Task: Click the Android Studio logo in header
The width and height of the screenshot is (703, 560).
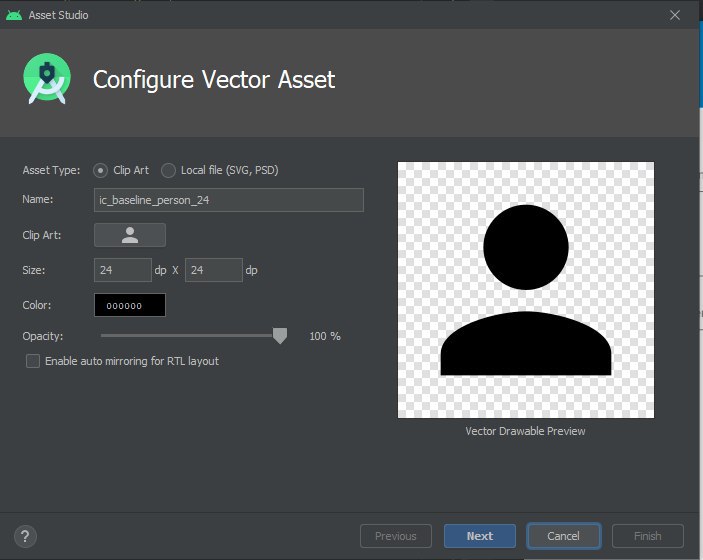Action: [47, 79]
